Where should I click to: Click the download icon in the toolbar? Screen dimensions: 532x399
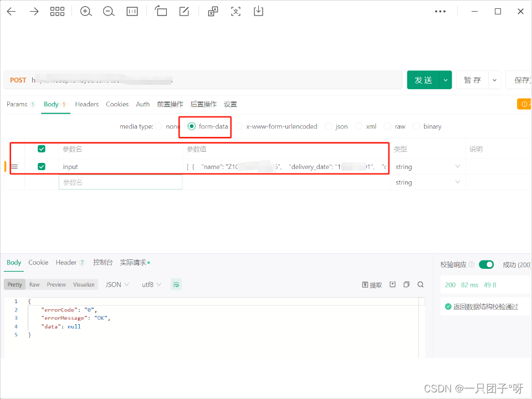pyautogui.click(x=258, y=11)
